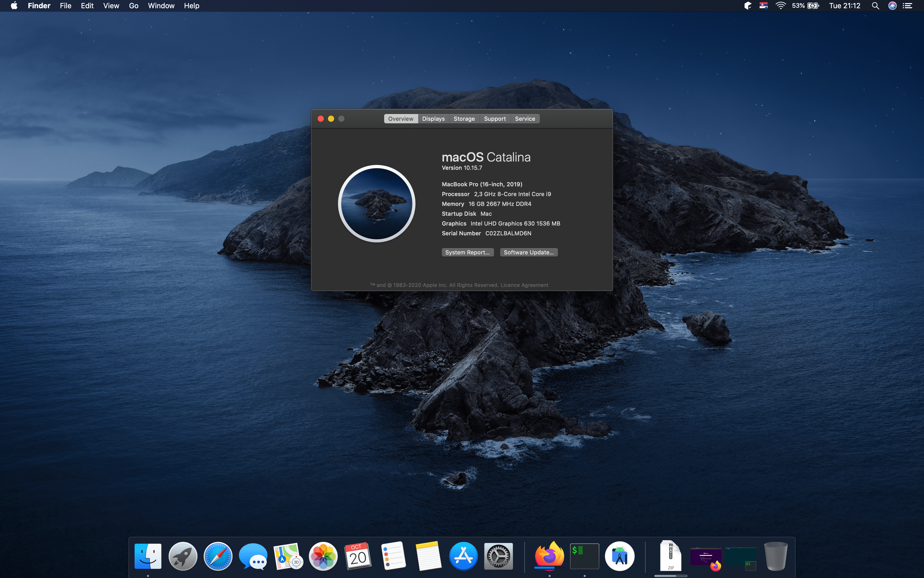The image size is (924, 578).
Task: Switch to the Overview tab
Action: pos(401,119)
